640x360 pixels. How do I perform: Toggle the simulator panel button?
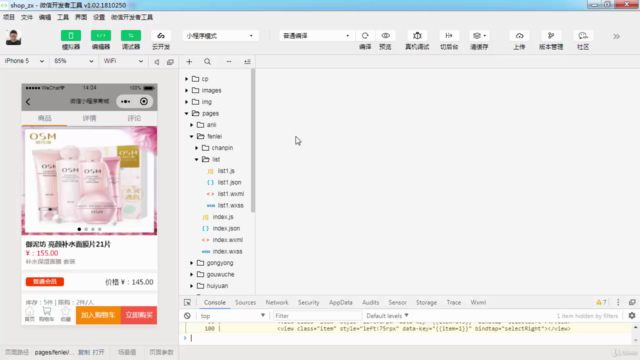71,36
